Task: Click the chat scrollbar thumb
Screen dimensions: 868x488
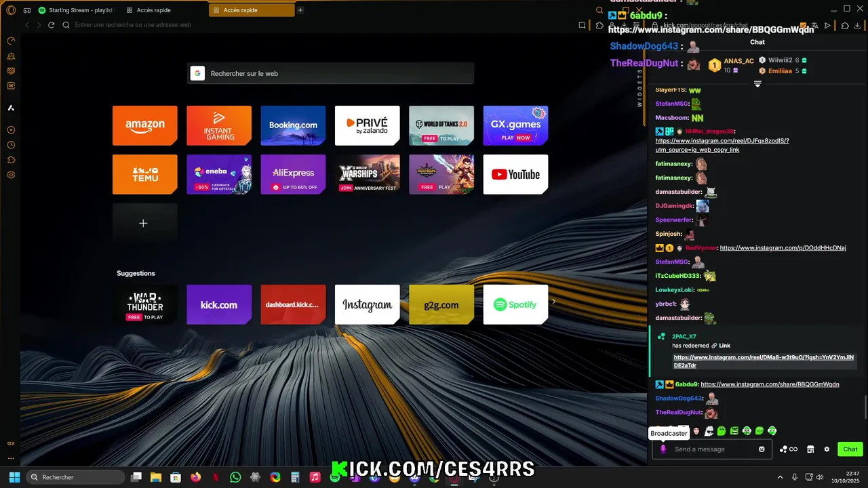Action: click(x=865, y=408)
